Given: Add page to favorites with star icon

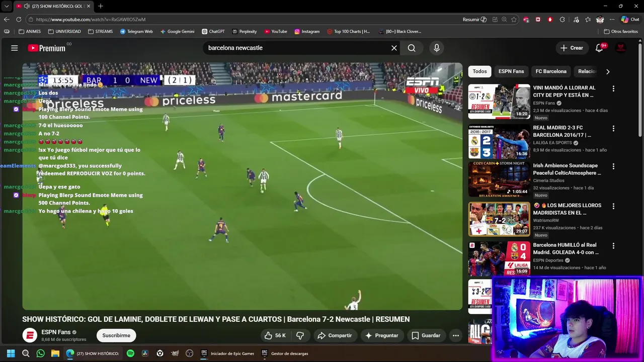Looking at the screenshot, I should point(514,20).
